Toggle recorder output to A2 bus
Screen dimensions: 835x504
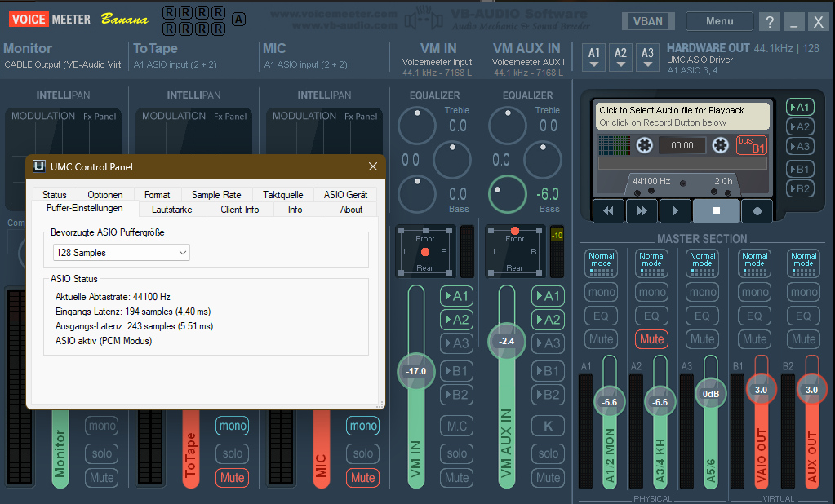tap(800, 126)
